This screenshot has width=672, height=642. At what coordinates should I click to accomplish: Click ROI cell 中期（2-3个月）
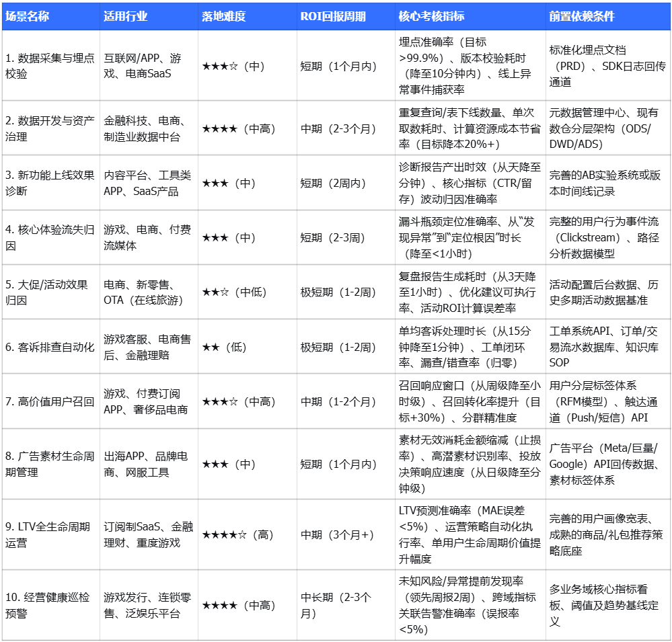[x=346, y=128]
